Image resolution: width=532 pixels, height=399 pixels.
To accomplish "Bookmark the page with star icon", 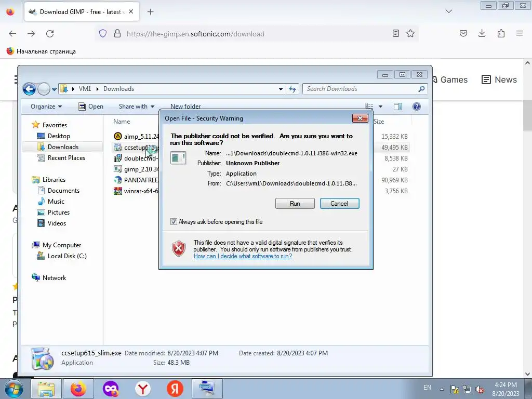I will coord(410,33).
